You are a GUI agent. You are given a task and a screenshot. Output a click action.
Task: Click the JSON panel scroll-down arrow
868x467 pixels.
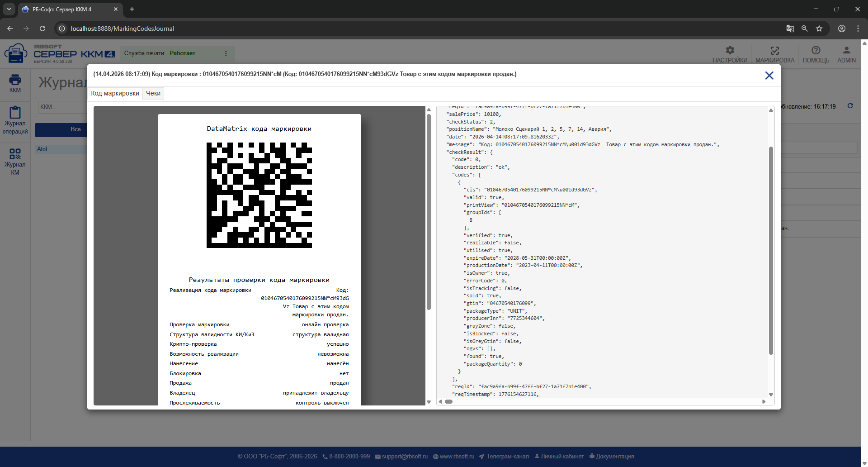[x=771, y=395]
